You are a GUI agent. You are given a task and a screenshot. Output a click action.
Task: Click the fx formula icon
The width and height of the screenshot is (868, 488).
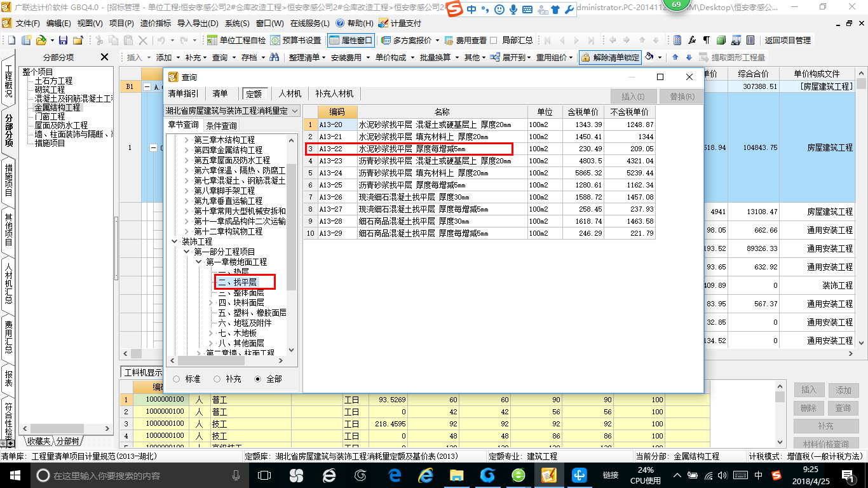(692, 40)
